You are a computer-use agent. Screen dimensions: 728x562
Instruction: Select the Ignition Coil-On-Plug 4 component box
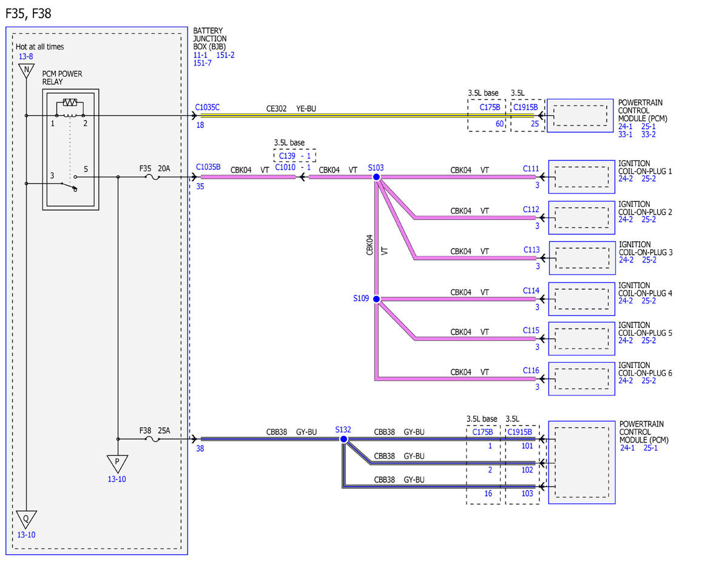point(581,299)
